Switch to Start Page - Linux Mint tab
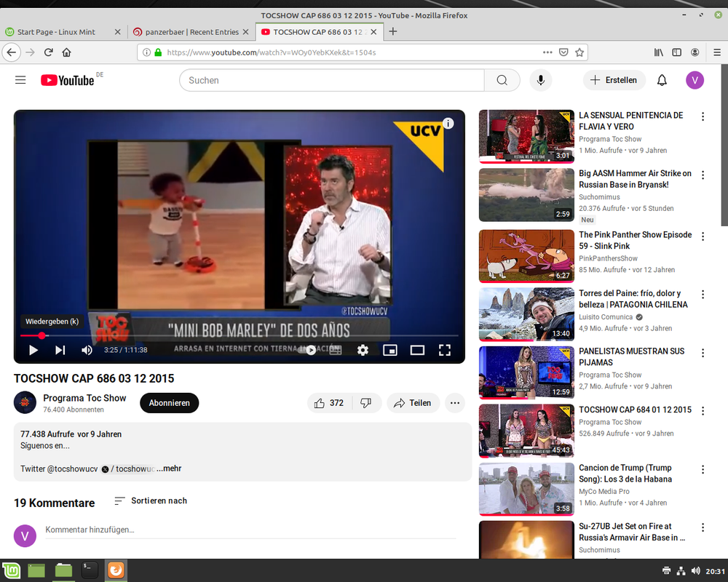Image resolution: width=728 pixels, height=582 pixels. coord(63,32)
